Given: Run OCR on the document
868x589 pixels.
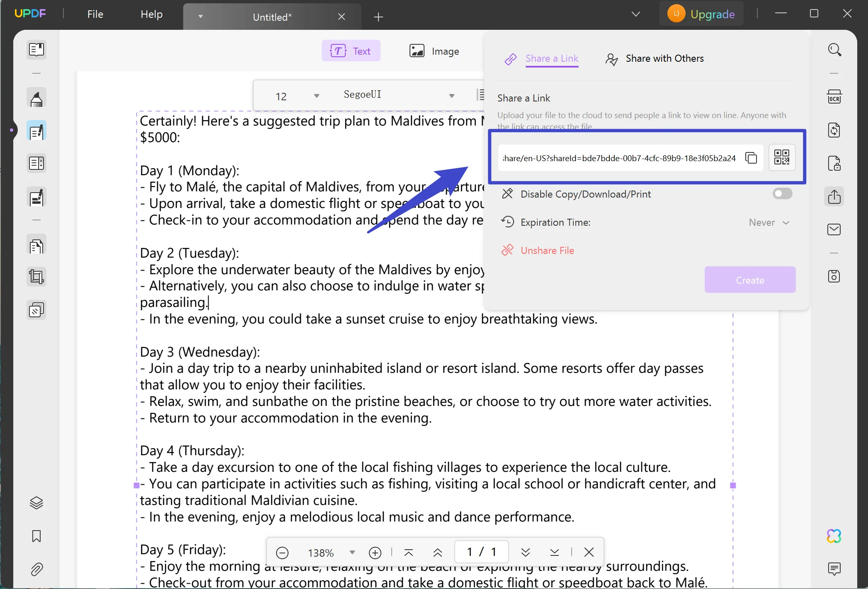Looking at the screenshot, I should coord(835,97).
